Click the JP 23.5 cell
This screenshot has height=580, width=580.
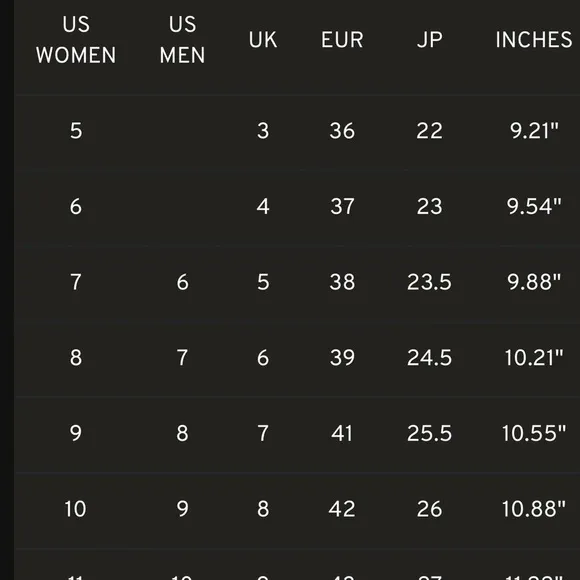(x=429, y=282)
